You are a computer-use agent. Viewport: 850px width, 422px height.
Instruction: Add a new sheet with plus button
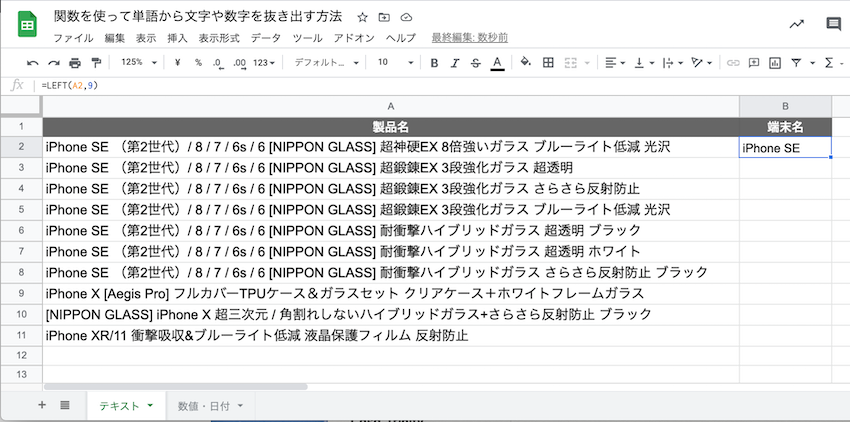tap(41, 405)
